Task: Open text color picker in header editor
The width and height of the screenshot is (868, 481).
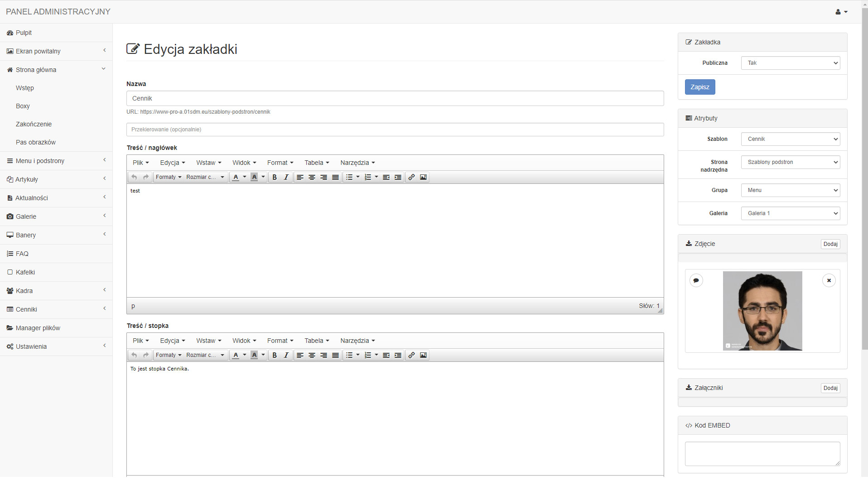Action: tap(245, 177)
